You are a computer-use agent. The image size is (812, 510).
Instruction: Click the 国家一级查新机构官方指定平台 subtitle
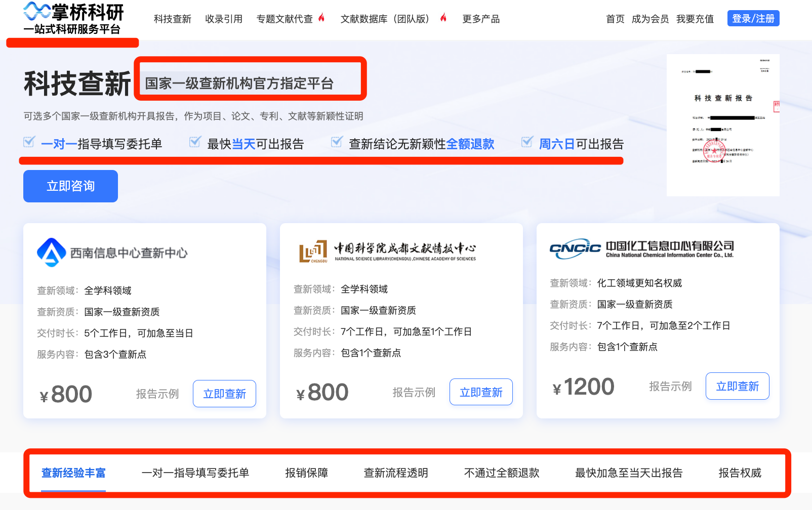click(x=239, y=83)
